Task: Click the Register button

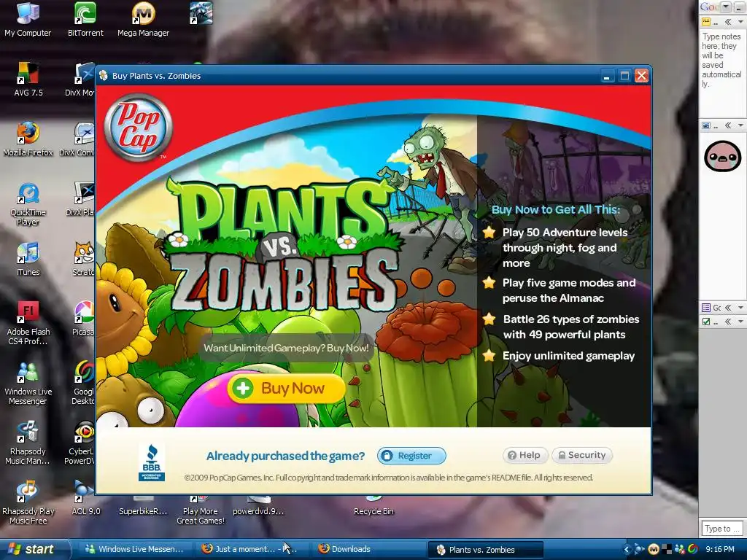Action: click(x=411, y=456)
